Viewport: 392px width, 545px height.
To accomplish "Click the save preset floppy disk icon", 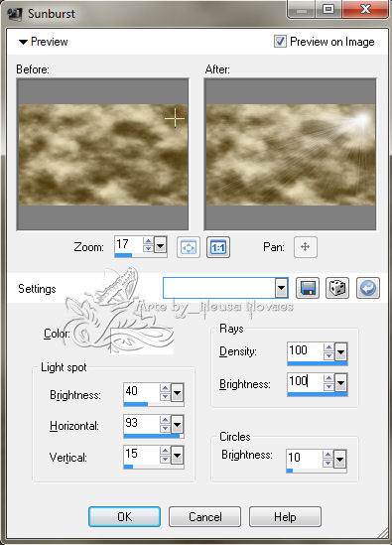I will pos(308,288).
